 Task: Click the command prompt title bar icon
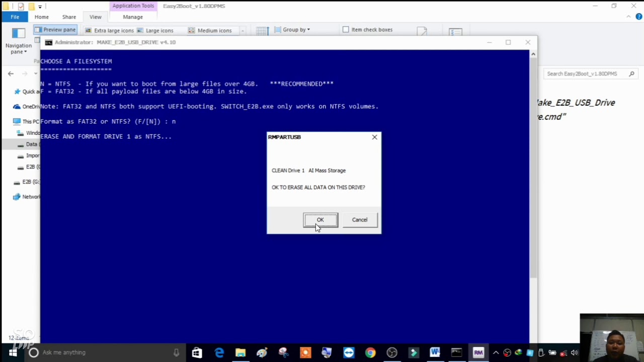click(48, 42)
